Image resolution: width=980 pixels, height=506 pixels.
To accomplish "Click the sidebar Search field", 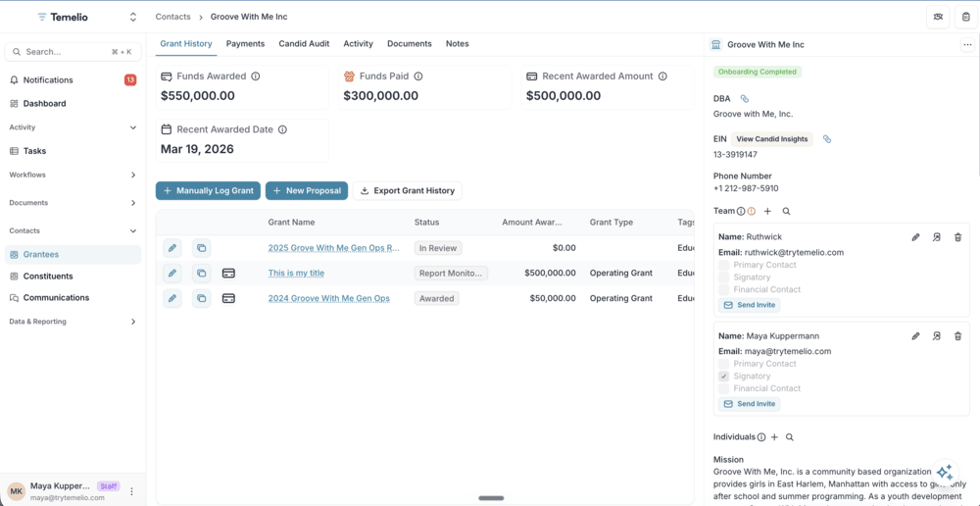I will coord(73,52).
